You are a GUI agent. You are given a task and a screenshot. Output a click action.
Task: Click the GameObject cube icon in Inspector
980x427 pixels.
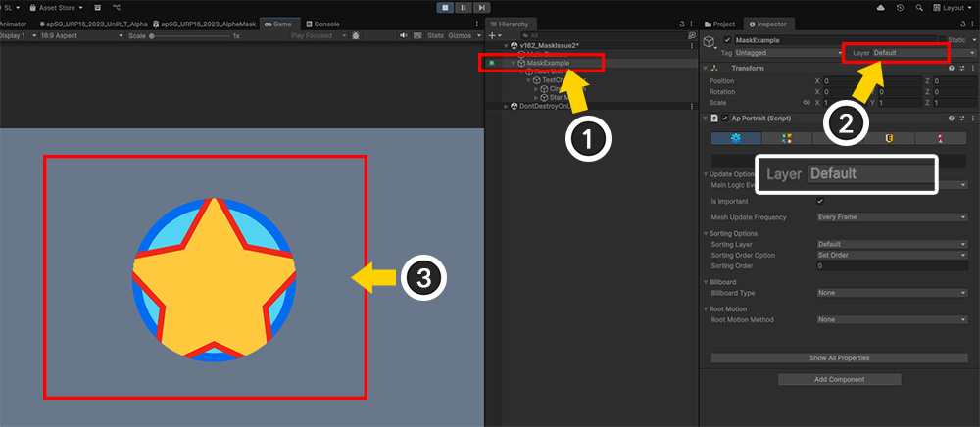(710, 41)
